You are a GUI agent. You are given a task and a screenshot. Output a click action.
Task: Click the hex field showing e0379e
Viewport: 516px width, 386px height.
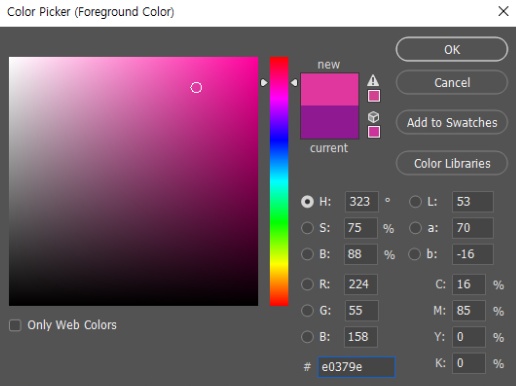[x=356, y=367]
